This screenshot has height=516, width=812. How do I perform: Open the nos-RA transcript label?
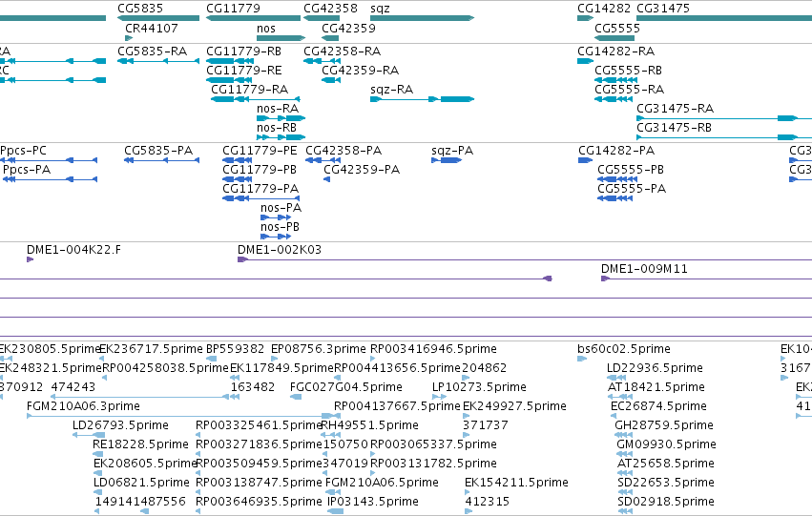278,109
